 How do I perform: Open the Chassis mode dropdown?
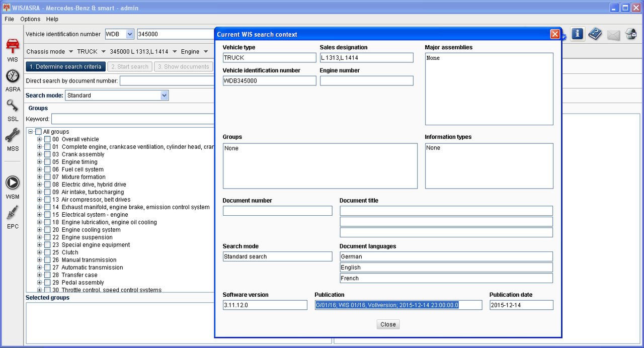(x=50, y=51)
